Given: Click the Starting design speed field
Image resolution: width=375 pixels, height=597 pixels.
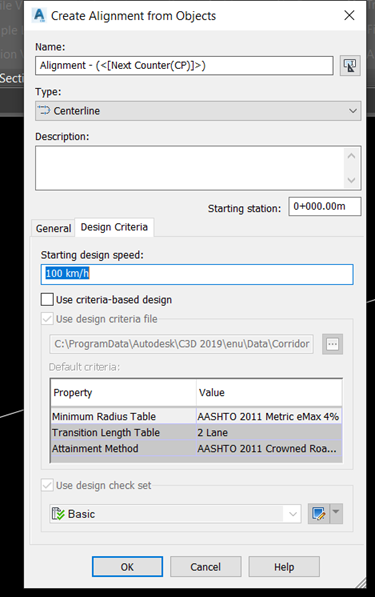Looking at the screenshot, I should [197, 274].
